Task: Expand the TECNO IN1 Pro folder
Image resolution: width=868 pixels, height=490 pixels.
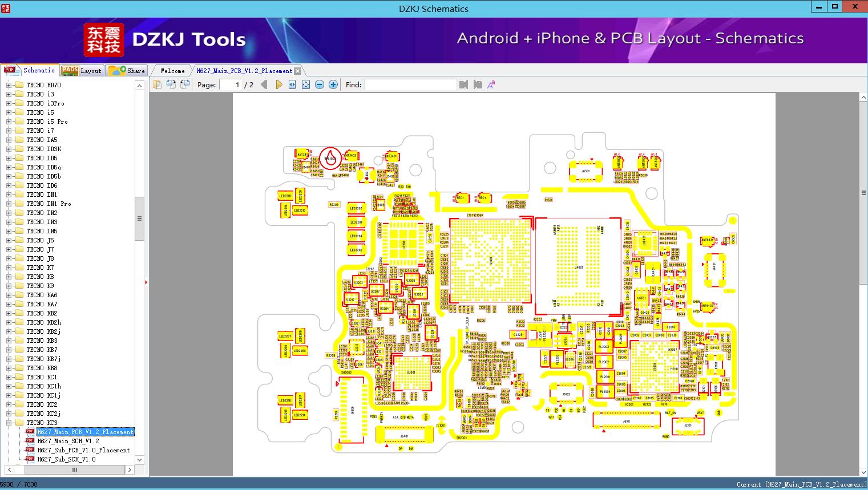Action: pyautogui.click(x=9, y=204)
